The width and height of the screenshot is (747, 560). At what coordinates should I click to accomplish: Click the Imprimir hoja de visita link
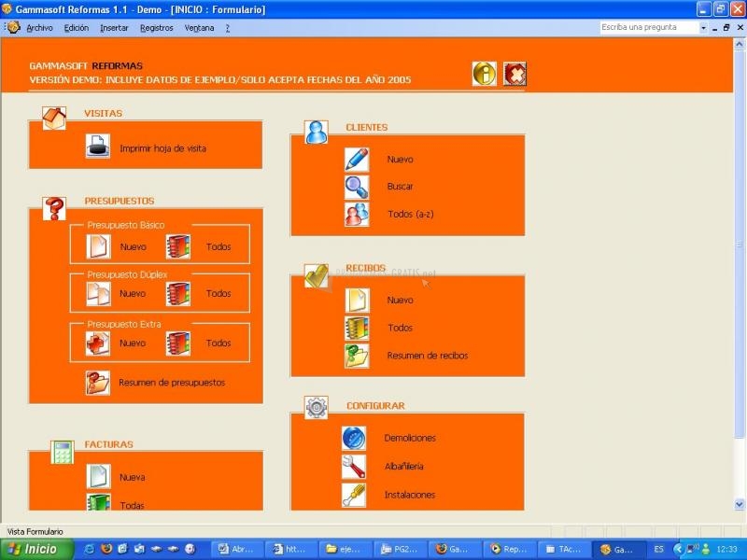click(x=162, y=148)
